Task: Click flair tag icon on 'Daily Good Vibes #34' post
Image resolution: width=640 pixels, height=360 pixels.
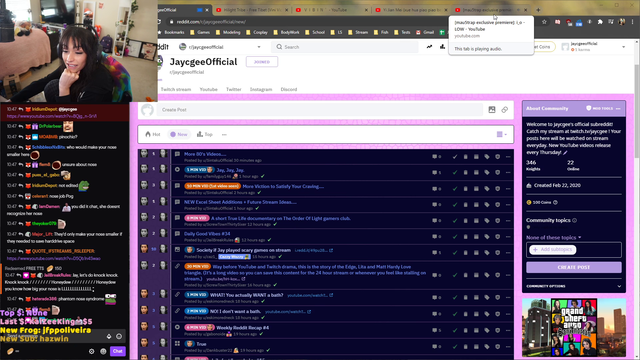Action: tap(487, 237)
